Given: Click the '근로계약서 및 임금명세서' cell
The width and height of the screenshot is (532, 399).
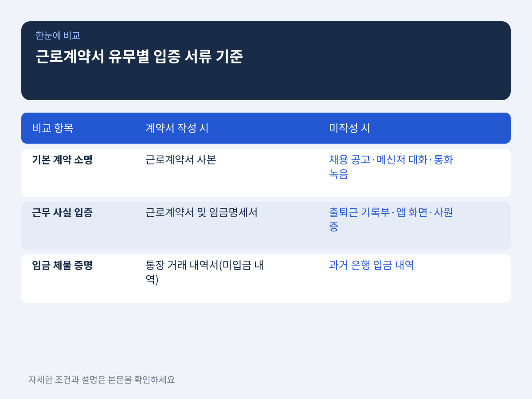Looking at the screenshot, I should click(201, 212).
